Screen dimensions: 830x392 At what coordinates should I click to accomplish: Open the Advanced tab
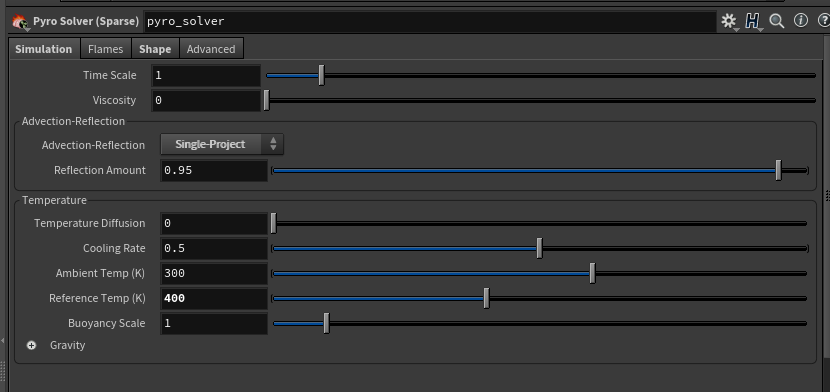coord(211,49)
